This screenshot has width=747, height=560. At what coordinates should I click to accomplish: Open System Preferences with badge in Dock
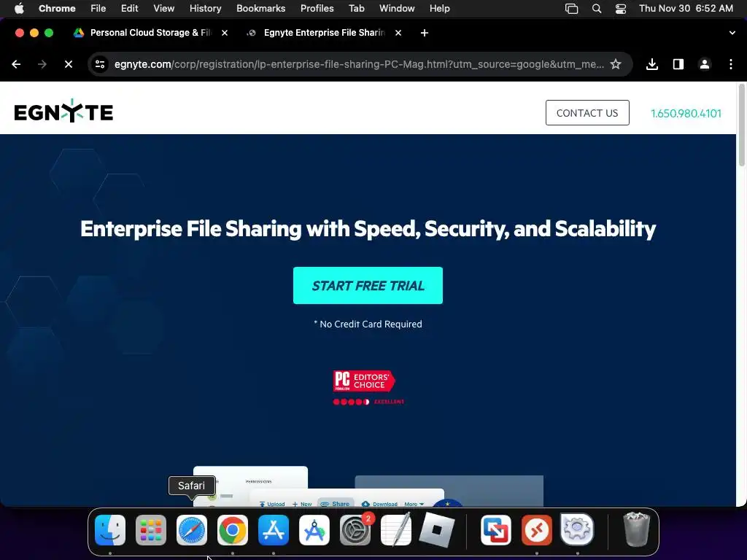point(355,530)
